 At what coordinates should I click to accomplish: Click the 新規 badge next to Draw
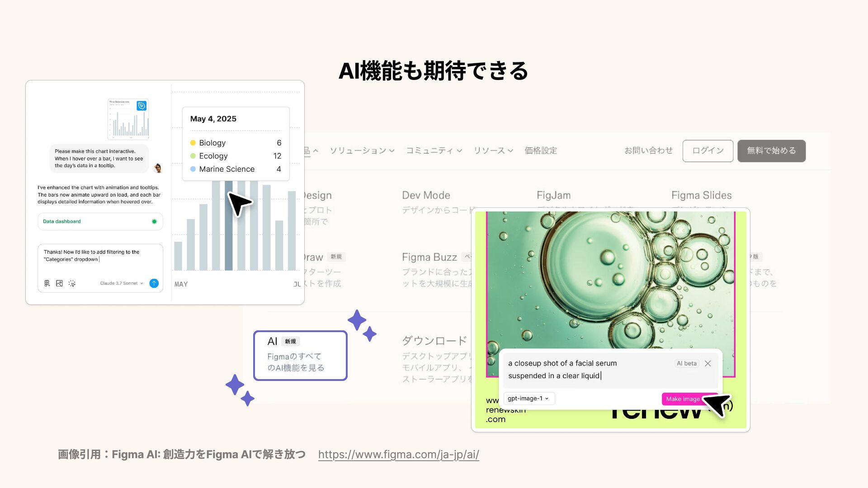(336, 257)
